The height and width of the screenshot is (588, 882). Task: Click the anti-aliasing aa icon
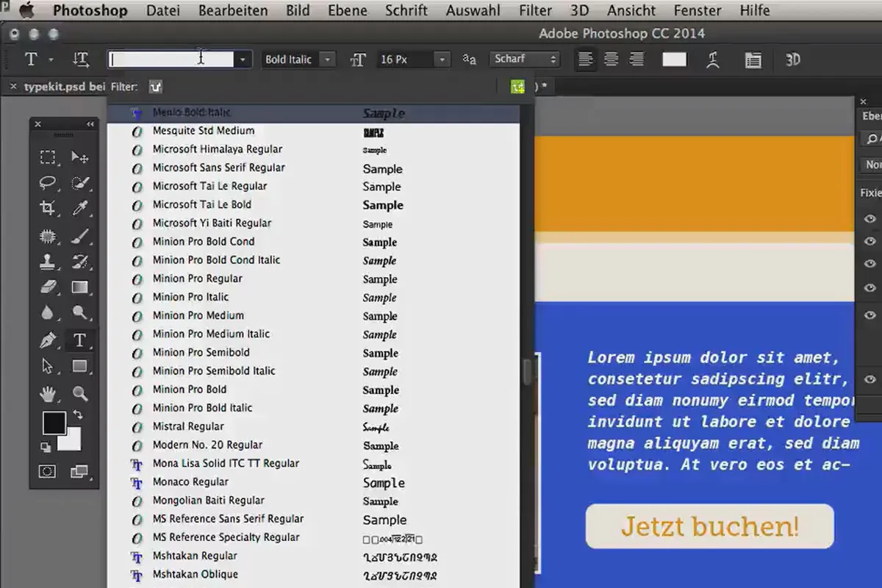pyautogui.click(x=470, y=60)
